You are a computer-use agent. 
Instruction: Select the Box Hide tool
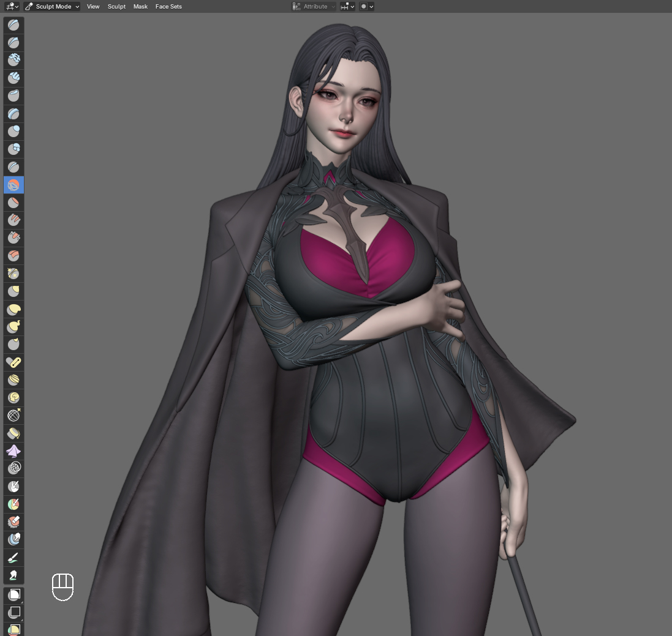(x=13, y=613)
